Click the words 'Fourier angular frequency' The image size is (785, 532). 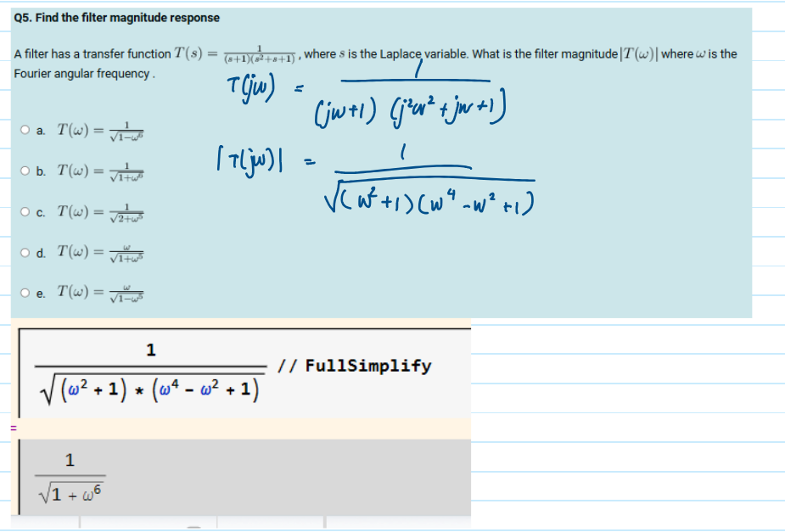(x=81, y=74)
